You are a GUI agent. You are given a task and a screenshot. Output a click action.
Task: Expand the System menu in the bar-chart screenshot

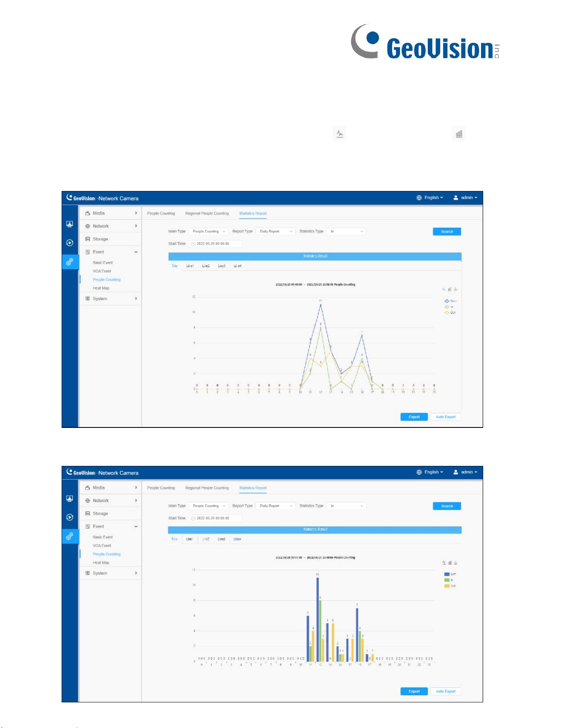tap(110, 573)
